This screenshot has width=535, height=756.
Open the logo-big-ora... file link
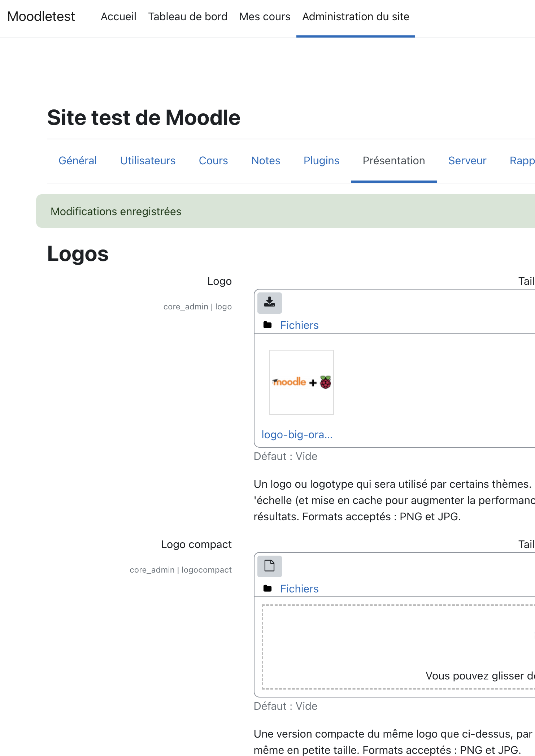click(297, 435)
